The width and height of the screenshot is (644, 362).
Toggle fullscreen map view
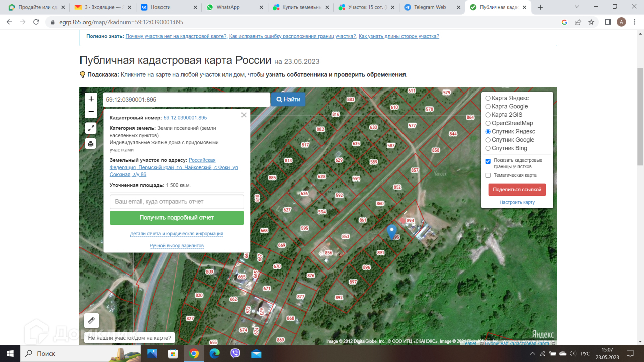91,128
